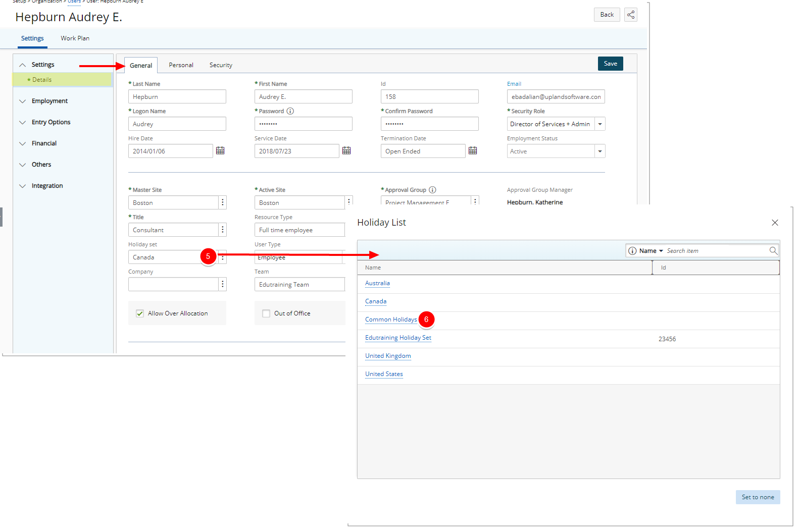Open Active Site browse dots
Viewport: 799px width, 532px height.
[348, 201]
